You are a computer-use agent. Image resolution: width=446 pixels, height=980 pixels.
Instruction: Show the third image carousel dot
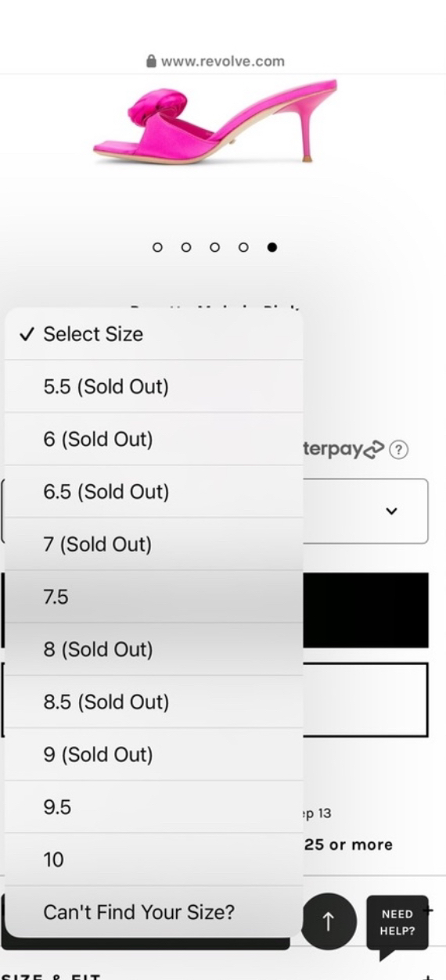[214, 247]
